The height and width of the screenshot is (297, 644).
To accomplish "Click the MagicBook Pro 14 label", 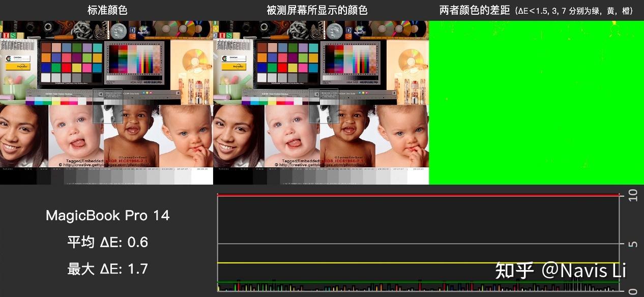I will point(107,216).
